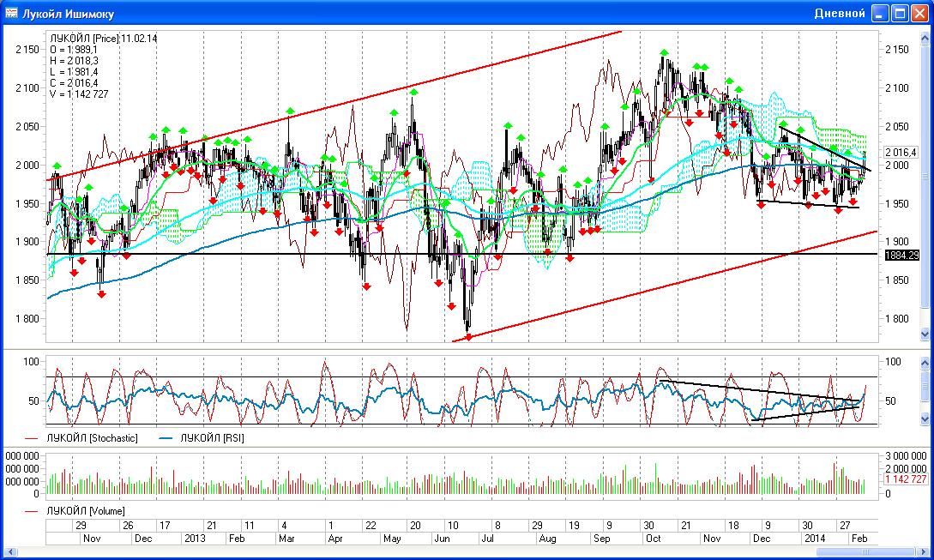This screenshot has width=934, height=560.
Task: Click the 2013 year marker on time axis
Action: [x=194, y=539]
